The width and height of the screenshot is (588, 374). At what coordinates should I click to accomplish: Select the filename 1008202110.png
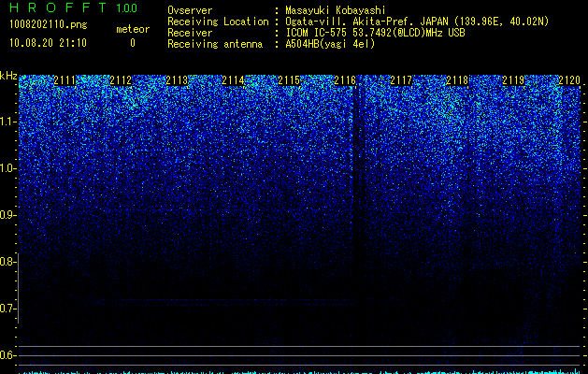[x=49, y=25]
